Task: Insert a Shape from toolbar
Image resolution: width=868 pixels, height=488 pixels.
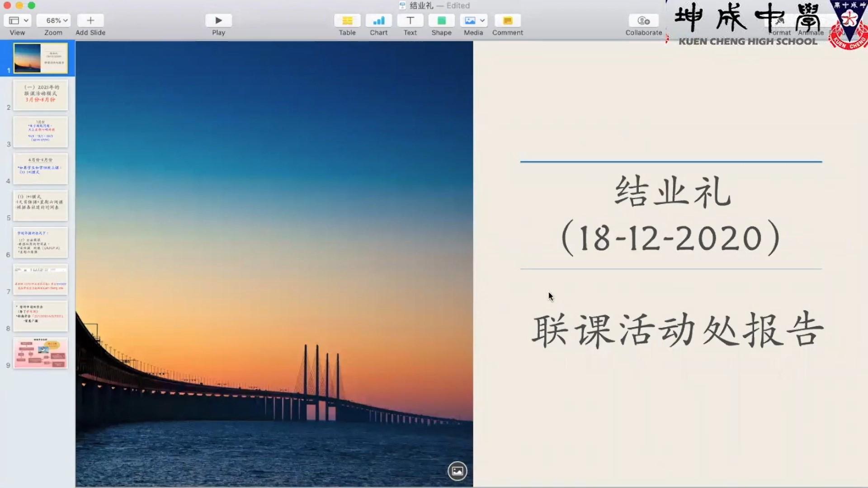Action: (x=442, y=20)
